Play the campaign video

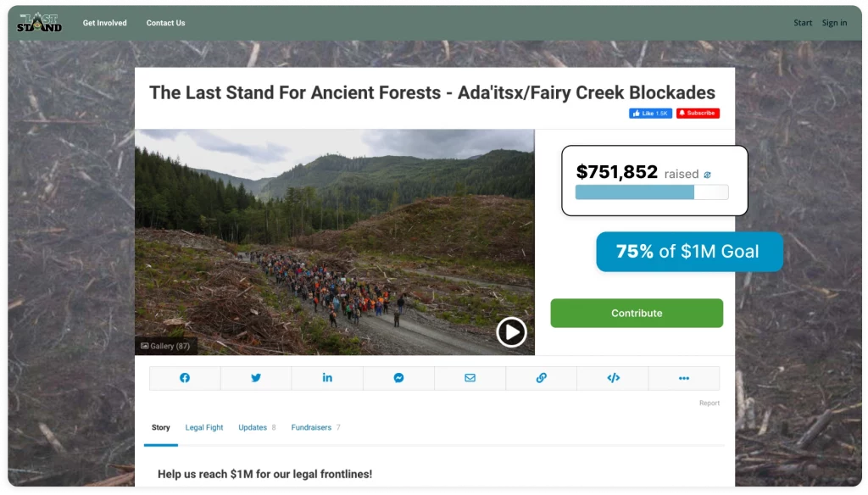511,332
